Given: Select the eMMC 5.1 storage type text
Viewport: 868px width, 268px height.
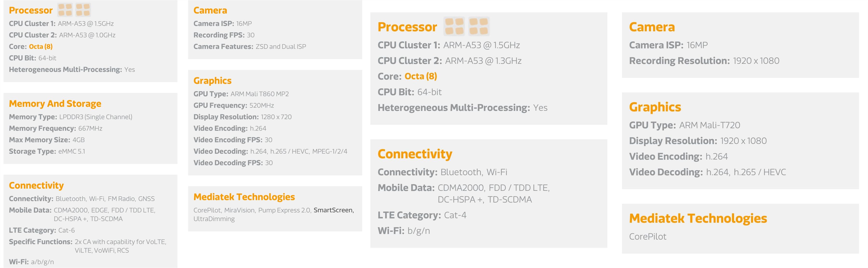Looking at the screenshot, I should [71, 151].
